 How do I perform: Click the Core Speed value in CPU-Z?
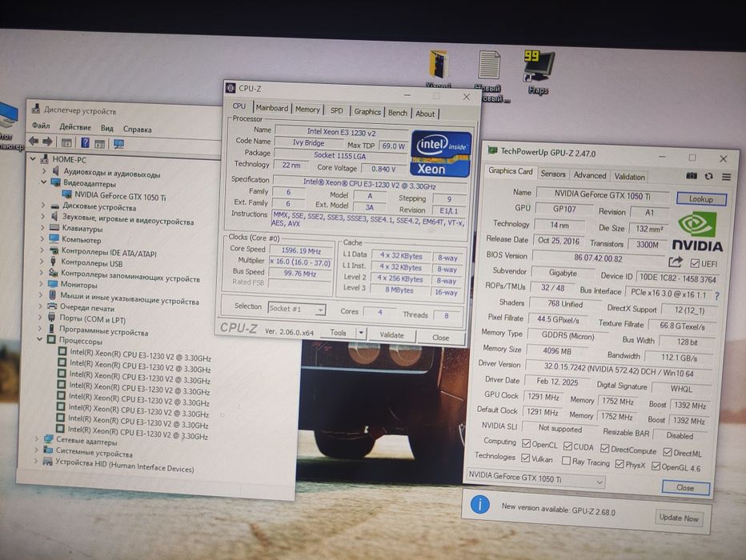click(x=301, y=250)
